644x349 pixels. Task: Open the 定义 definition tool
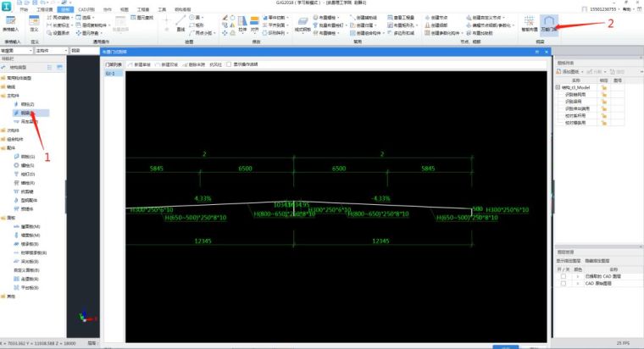pyautogui.click(x=33, y=23)
